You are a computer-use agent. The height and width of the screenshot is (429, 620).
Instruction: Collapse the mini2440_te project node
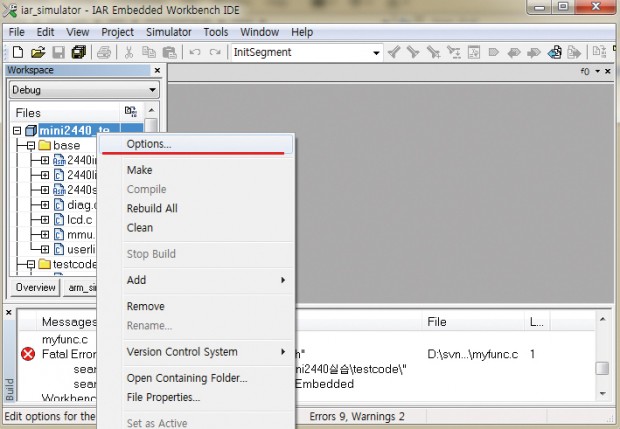tap(17, 130)
